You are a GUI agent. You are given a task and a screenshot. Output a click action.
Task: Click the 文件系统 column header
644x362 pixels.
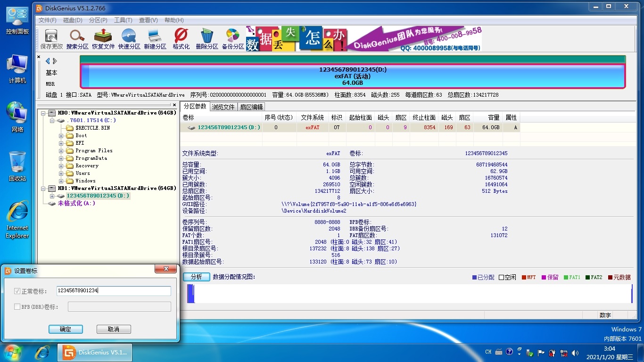coord(312,117)
